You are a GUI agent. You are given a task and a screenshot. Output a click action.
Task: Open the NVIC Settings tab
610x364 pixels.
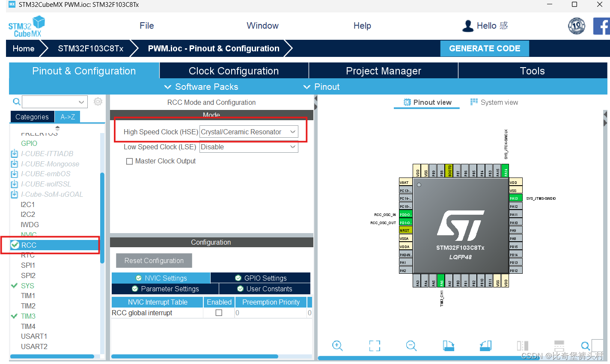161,278
